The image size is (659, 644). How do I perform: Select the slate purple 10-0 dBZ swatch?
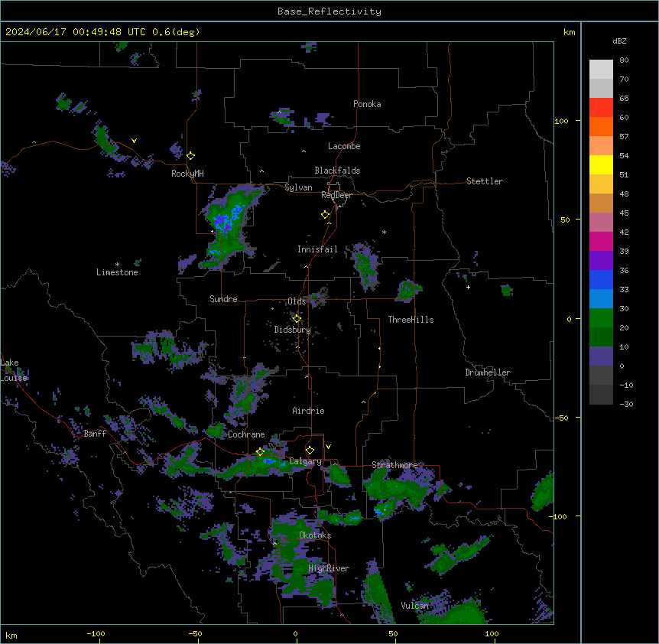[601, 356]
